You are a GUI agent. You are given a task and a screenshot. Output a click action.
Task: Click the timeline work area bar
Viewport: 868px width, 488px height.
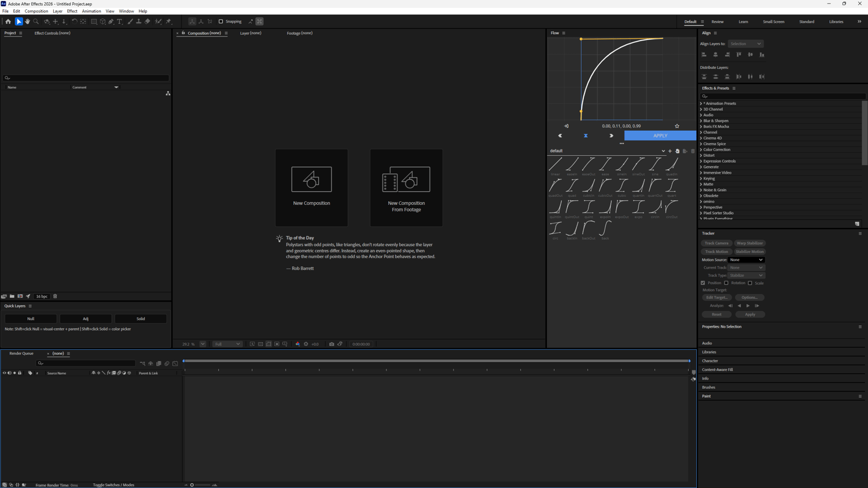pos(437,361)
